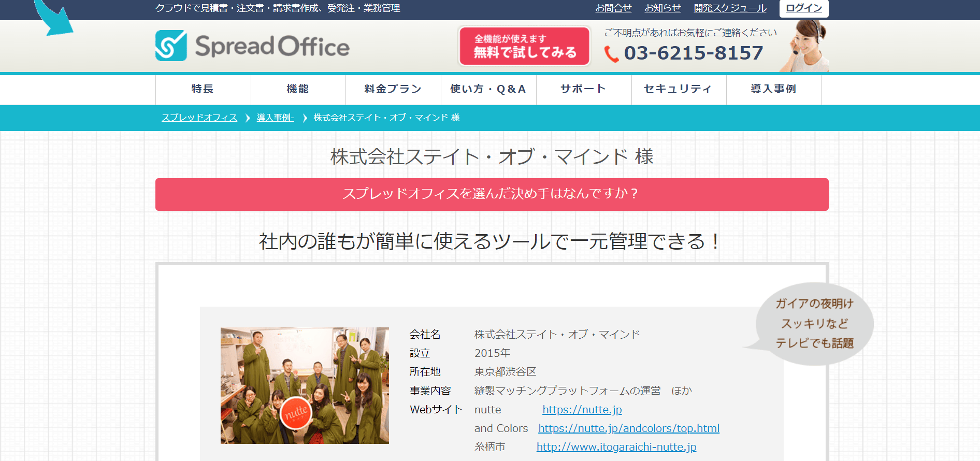Go to the 料金プラン page

[x=393, y=89]
